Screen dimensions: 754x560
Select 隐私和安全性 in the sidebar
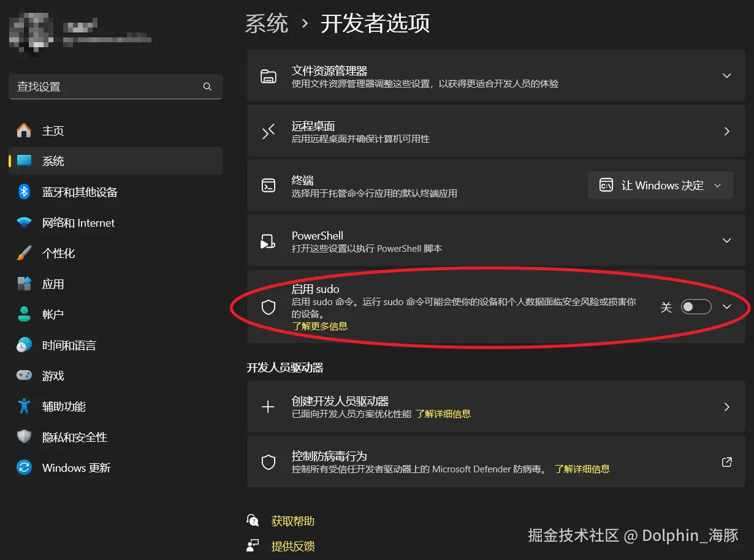coord(115,437)
